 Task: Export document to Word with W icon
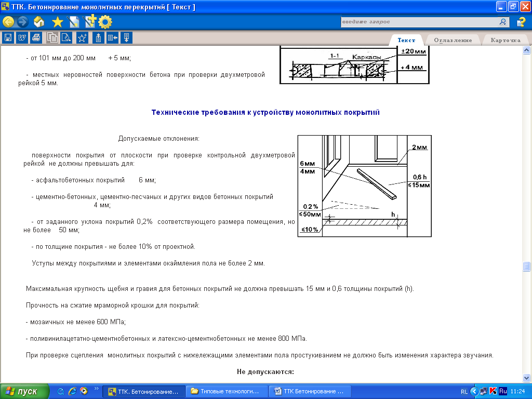[22, 37]
